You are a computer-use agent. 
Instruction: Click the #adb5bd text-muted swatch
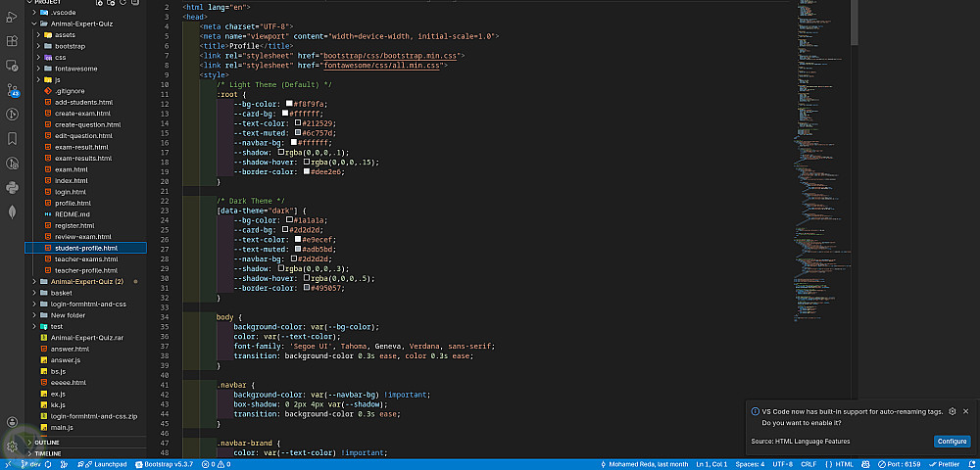(x=298, y=249)
